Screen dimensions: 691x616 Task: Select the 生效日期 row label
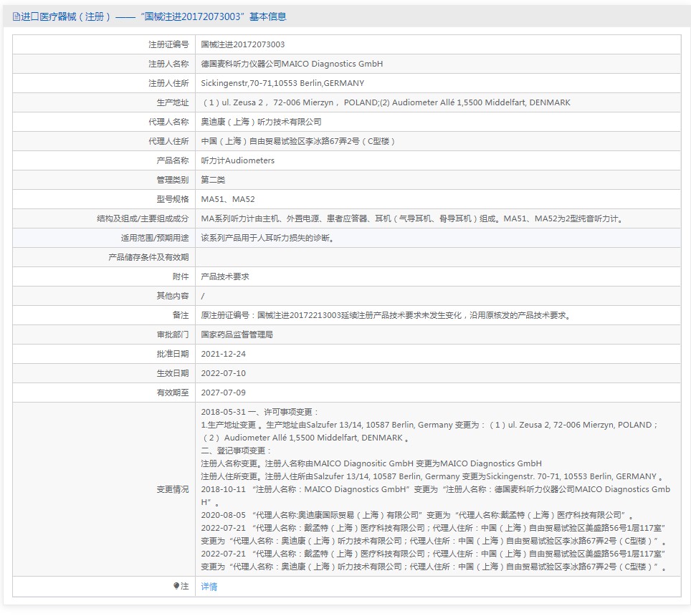click(173, 374)
